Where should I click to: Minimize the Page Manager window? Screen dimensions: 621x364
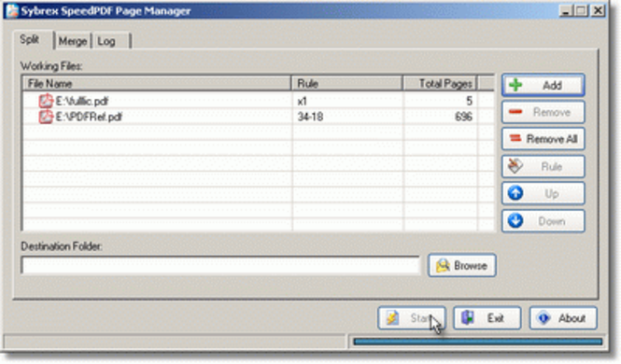[x=566, y=10]
